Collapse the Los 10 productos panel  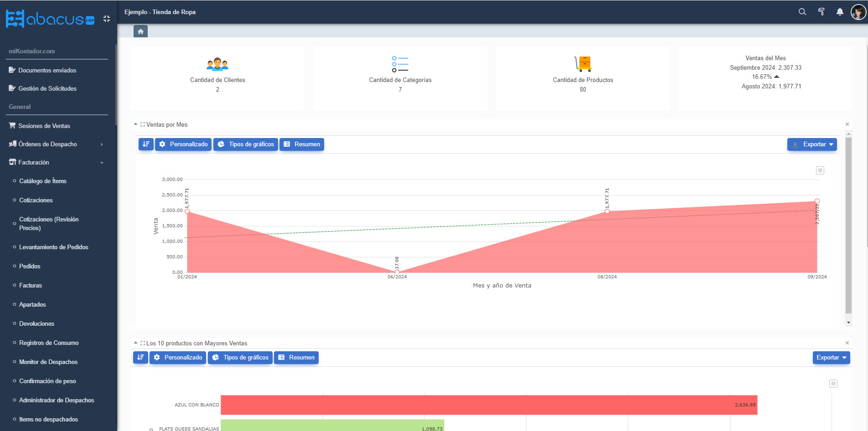(135, 343)
